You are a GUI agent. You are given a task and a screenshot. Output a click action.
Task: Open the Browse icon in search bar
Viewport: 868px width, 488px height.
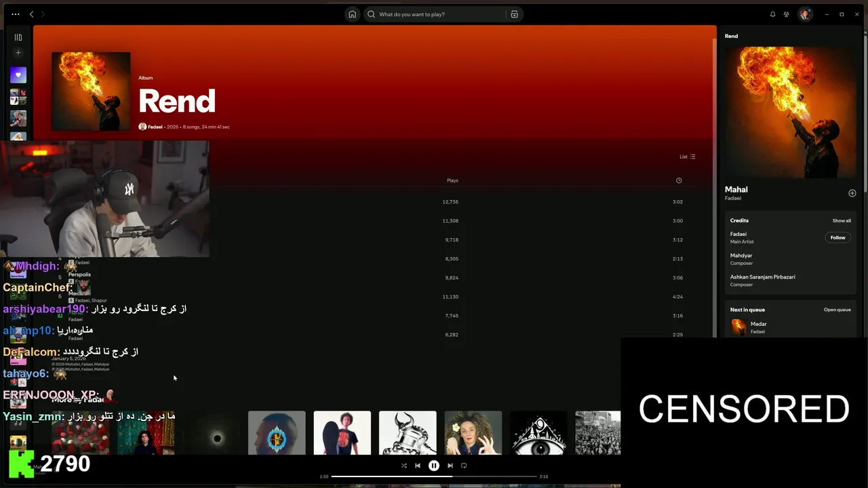pos(515,14)
